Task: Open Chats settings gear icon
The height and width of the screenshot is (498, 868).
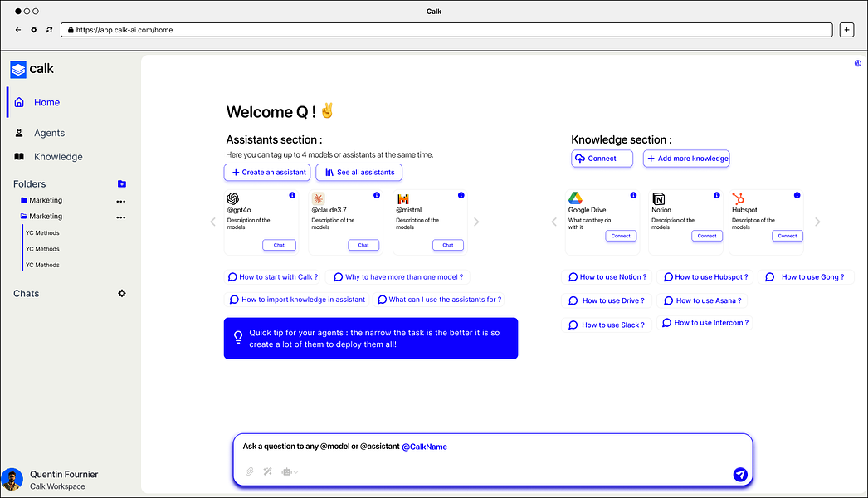Action: [122, 294]
